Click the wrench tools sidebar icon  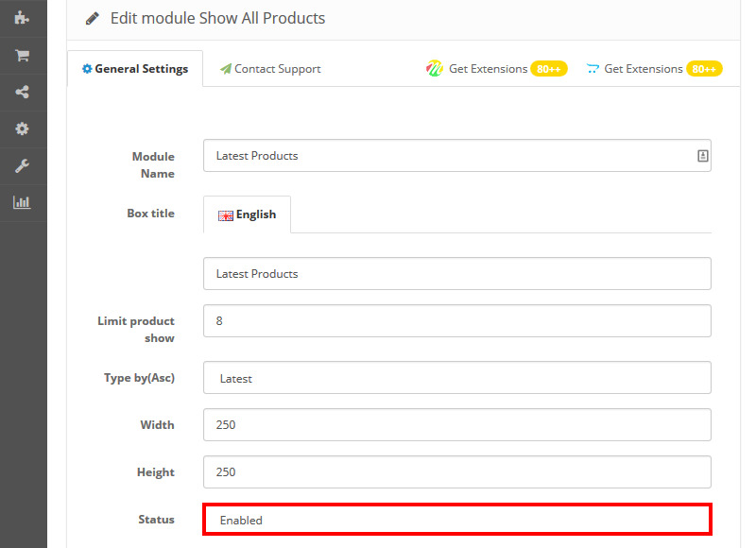click(22, 165)
